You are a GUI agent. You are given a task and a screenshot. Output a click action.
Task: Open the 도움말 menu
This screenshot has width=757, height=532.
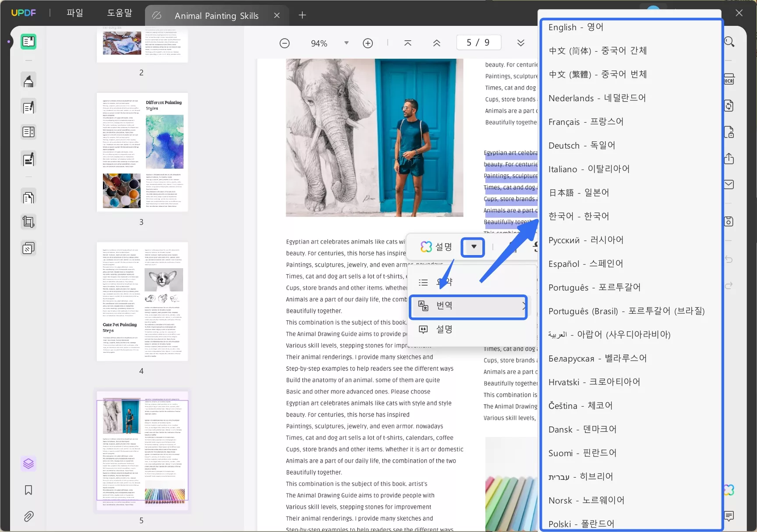[119, 13]
